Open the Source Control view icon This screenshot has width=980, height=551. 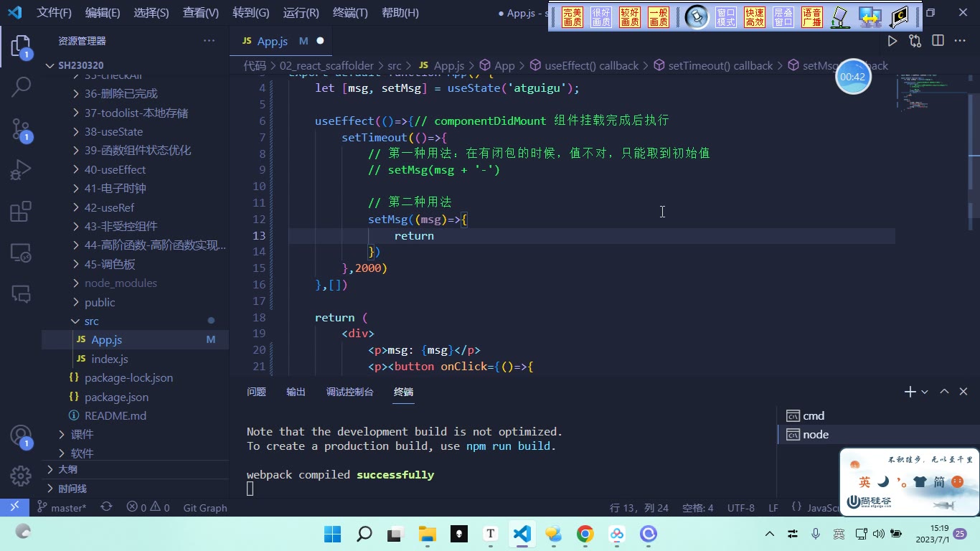[x=21, y=129]
